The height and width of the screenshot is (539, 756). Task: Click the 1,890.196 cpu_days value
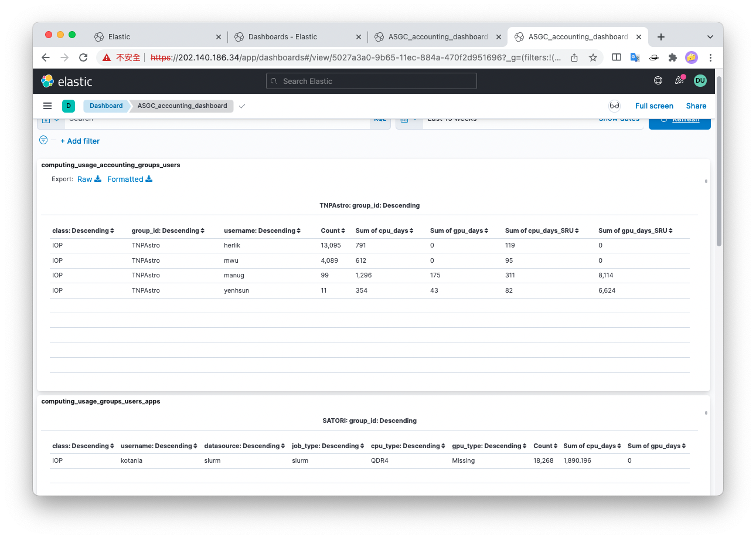pyautogui.click(x=577, y=460)
